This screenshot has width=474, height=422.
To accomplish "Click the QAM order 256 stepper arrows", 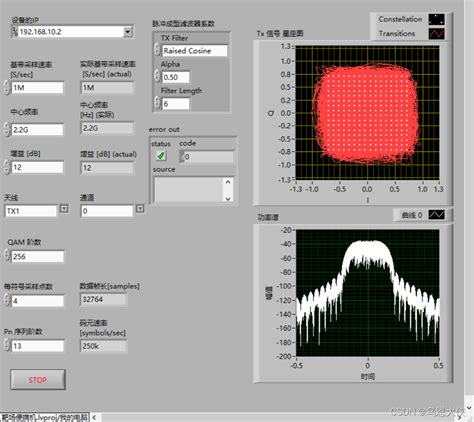I will pyautogui.click(x=7, y=255).
